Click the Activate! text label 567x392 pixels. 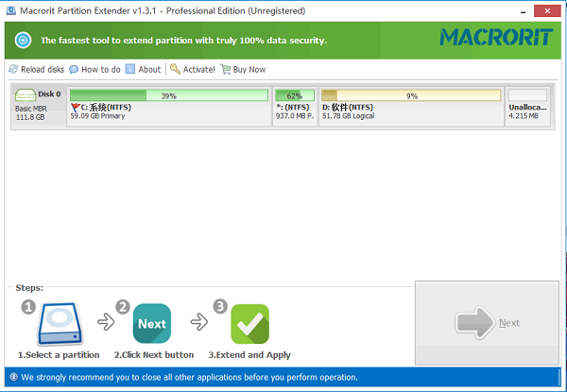point(198,69)
